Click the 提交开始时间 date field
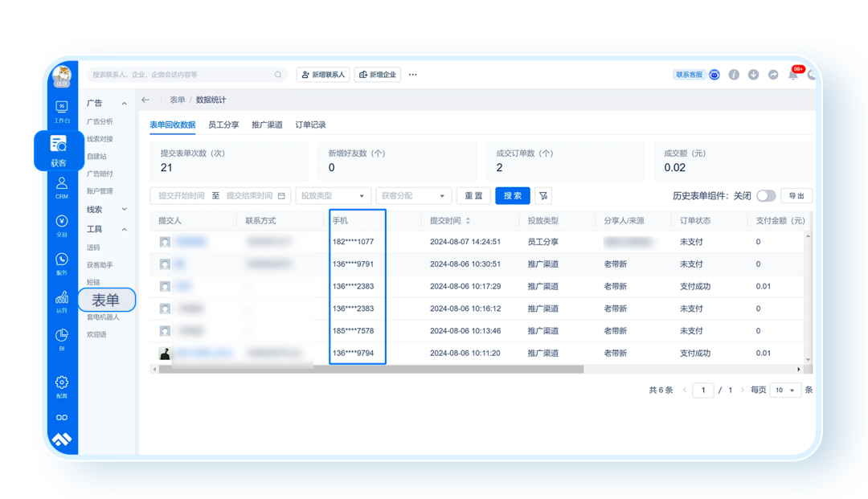This screenshot has width=868, height=499. pos(181,196)
